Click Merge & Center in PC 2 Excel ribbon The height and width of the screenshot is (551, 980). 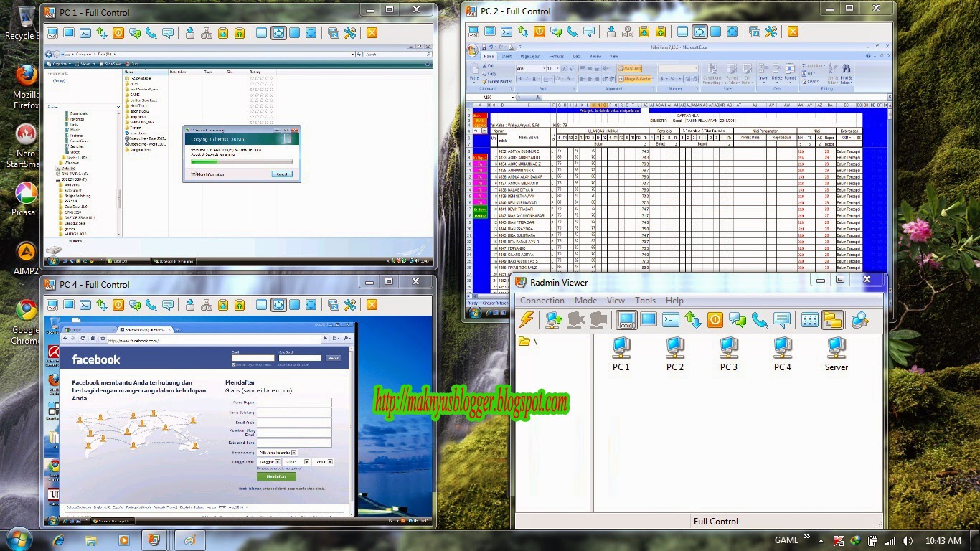click(634, 79)
